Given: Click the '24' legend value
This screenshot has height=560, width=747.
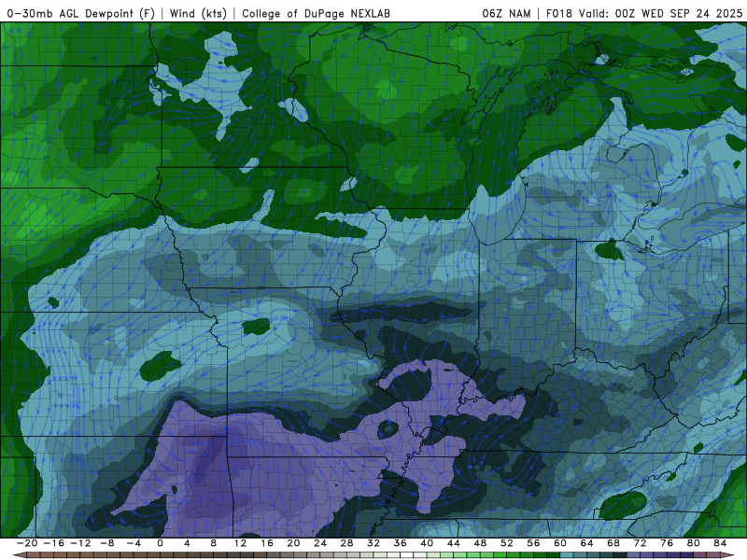Looking at the screenshot, I should (320, 543).
